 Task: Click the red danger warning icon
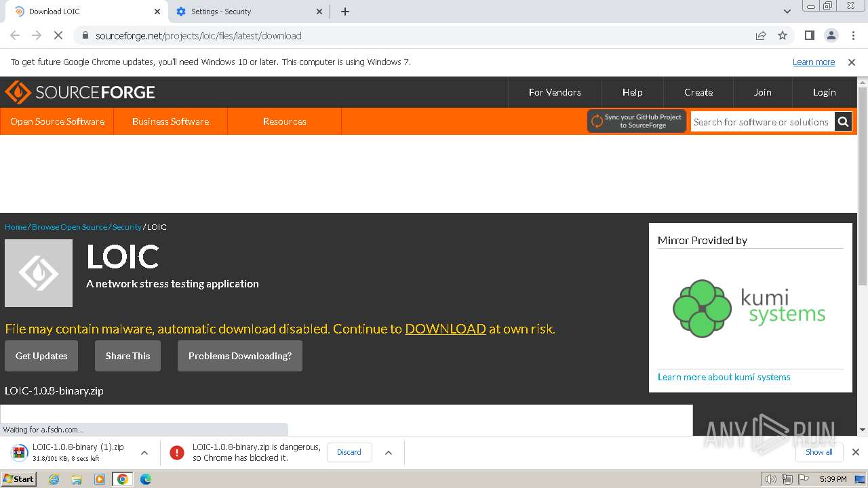177,452
